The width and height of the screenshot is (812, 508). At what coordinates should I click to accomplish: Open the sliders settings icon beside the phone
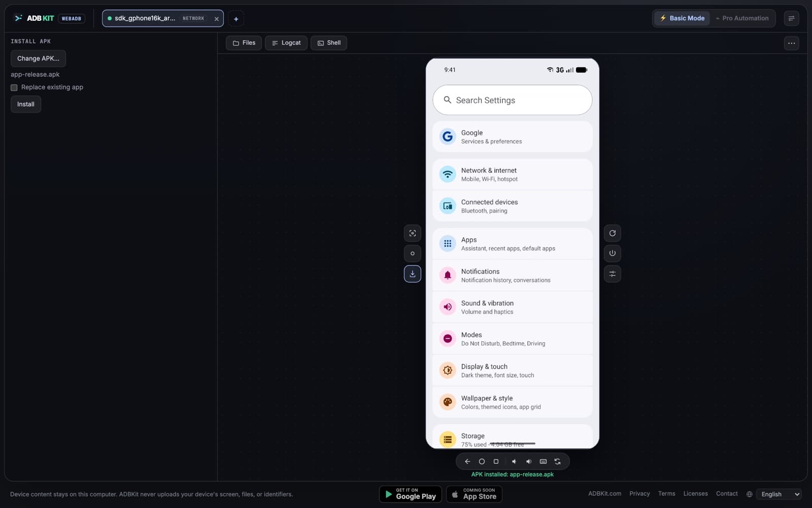pyautogui.click(x=613, y=274)
